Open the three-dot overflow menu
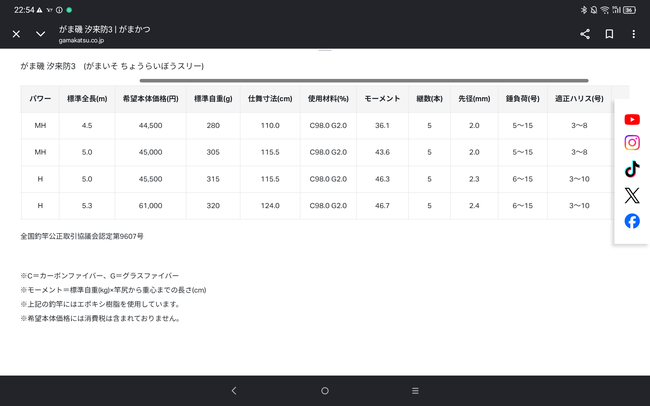 633,34
